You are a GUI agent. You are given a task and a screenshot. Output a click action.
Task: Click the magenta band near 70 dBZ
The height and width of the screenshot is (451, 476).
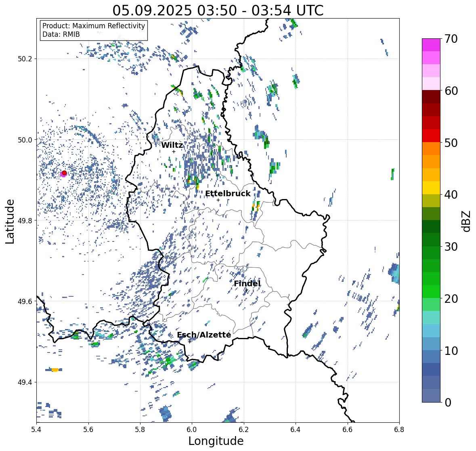tap(431, 45)
